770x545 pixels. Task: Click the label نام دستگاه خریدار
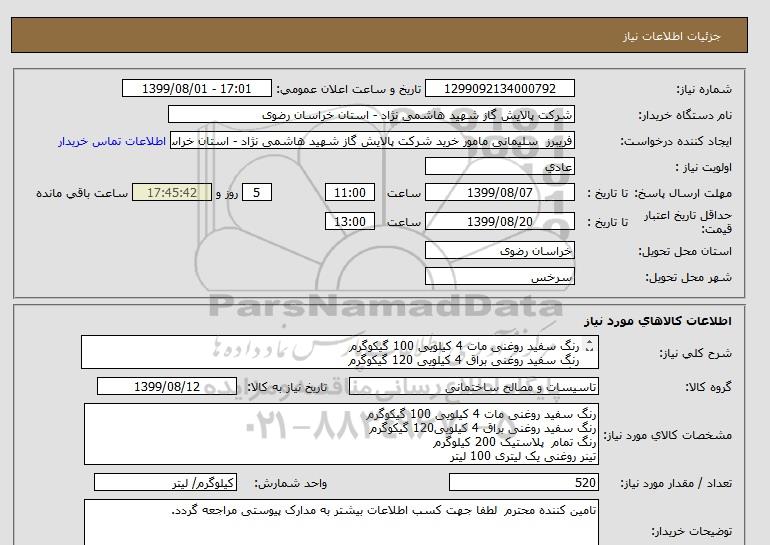(685, 115)
